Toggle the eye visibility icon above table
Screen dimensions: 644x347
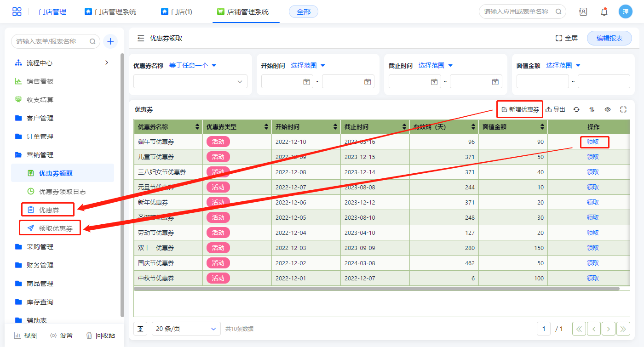(x=608, y=109)
